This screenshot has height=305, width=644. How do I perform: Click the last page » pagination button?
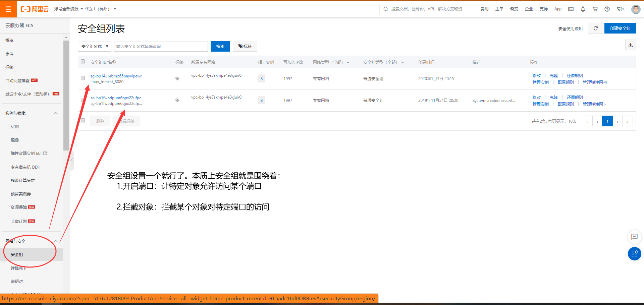[x=628, y=121]
